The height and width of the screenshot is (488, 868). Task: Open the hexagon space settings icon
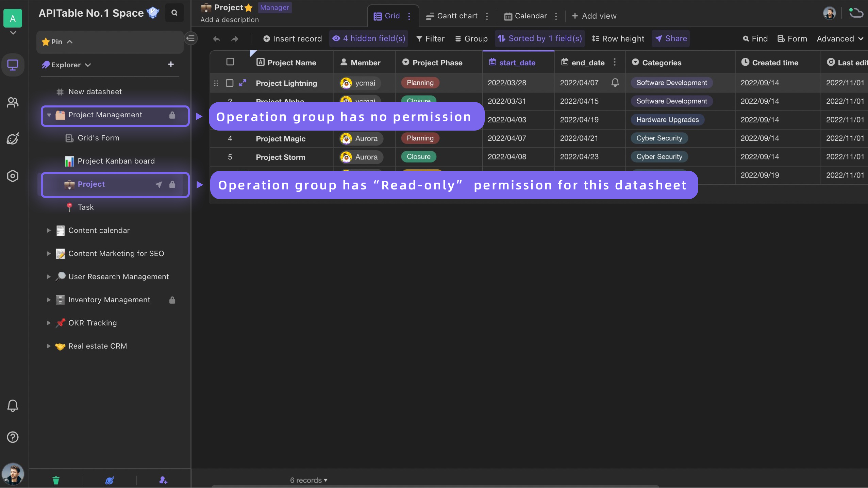coord(13,176)
